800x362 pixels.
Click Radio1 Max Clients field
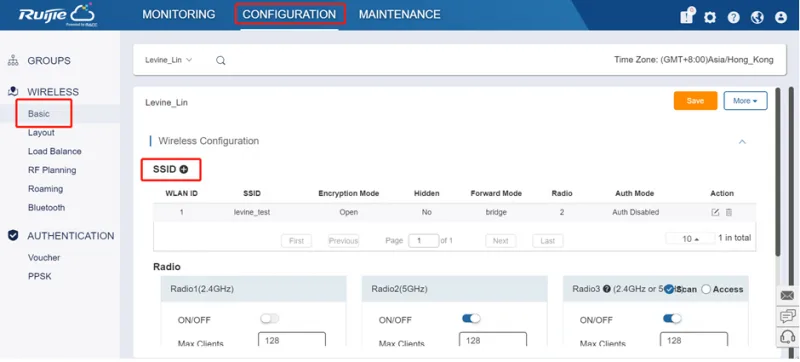[x=292, y=340]
